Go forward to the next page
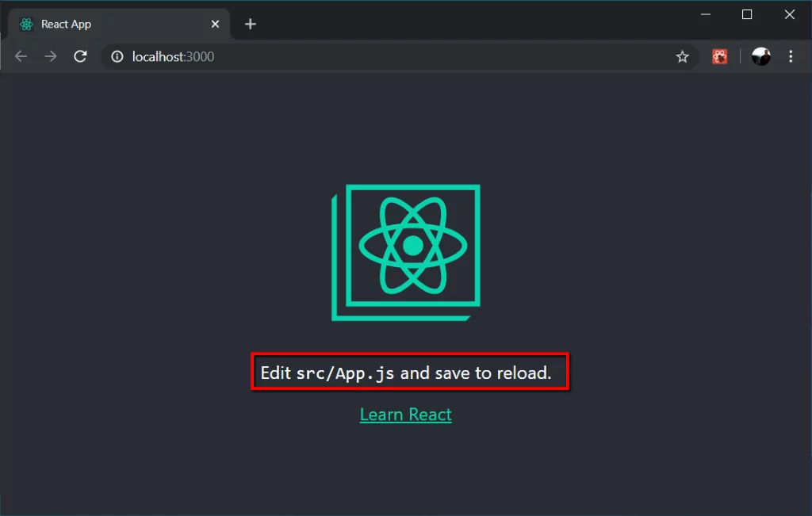This screenshot has height=516, width=812. pyautogui.click(x=50, y=56)
